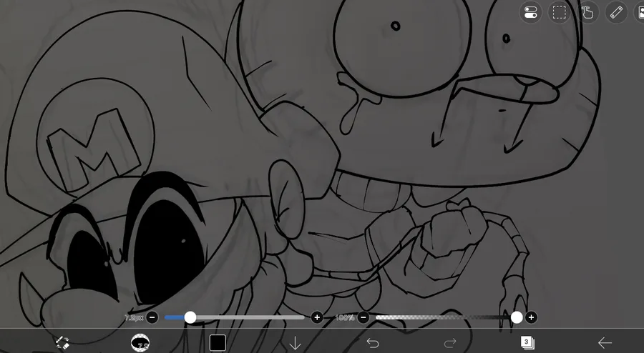Open the ruler tool
This screenshot has height=353, width=644.
click(x=617, y=12)
